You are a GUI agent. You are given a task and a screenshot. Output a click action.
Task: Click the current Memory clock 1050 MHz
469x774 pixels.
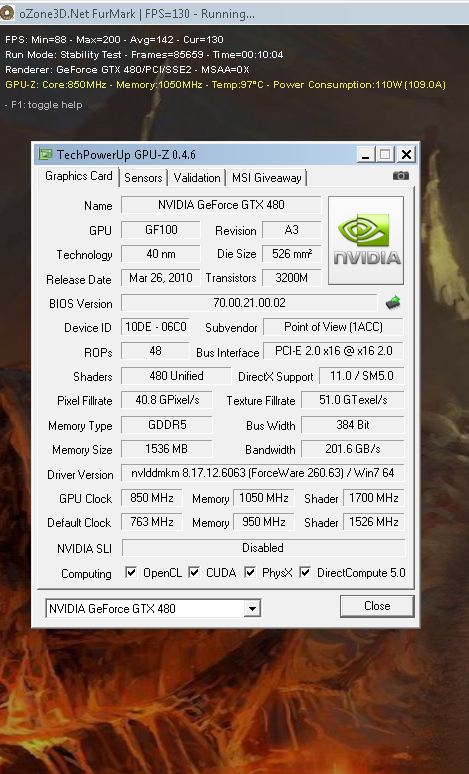coord(264,498)
